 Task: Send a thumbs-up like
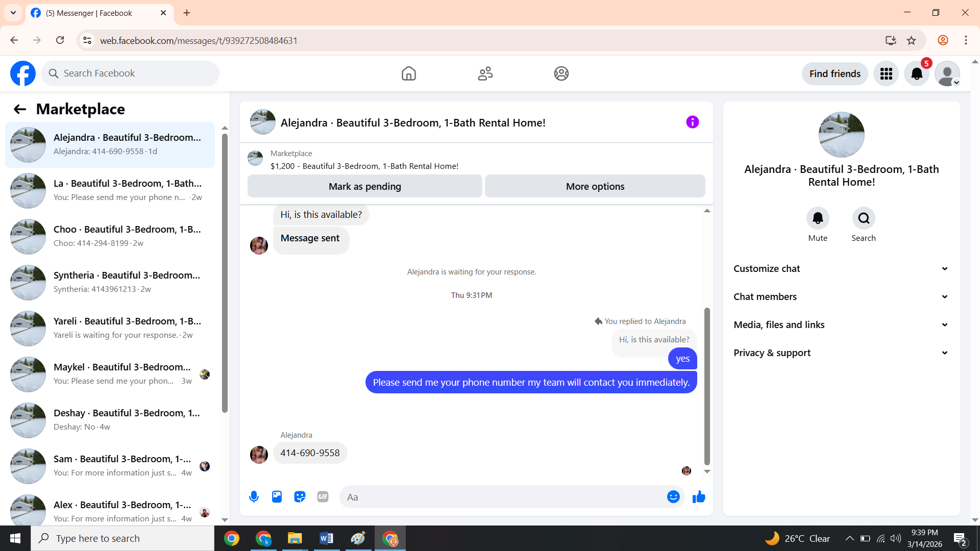click(699, 496)
